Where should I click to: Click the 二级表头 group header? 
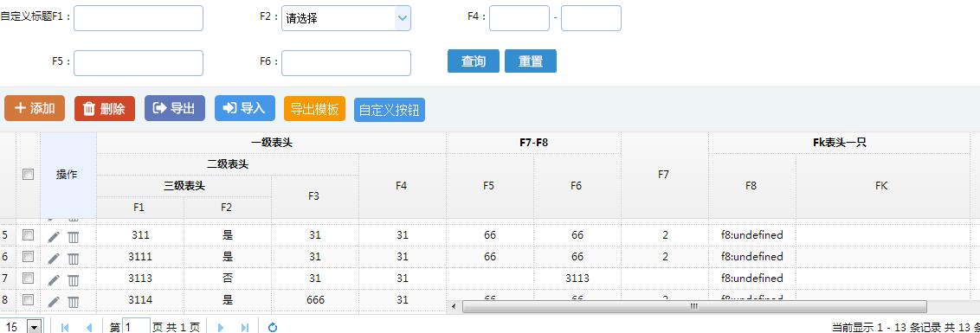pyautogui.click(x=228, y=164)
